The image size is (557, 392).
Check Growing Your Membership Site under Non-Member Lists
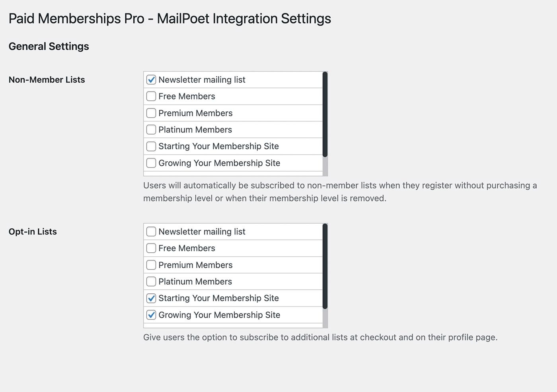pyautogui.click(x=151, y=163)
